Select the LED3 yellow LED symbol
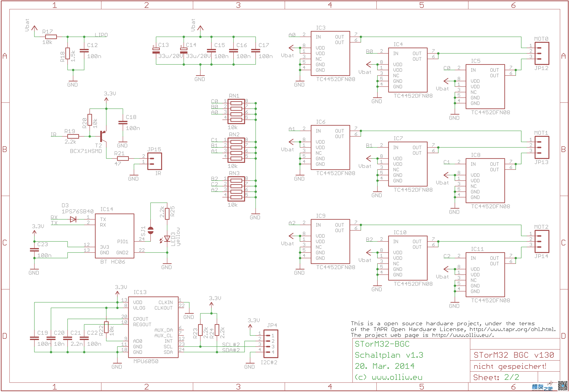This screenshot has height=392, width=569. [167, 239]
